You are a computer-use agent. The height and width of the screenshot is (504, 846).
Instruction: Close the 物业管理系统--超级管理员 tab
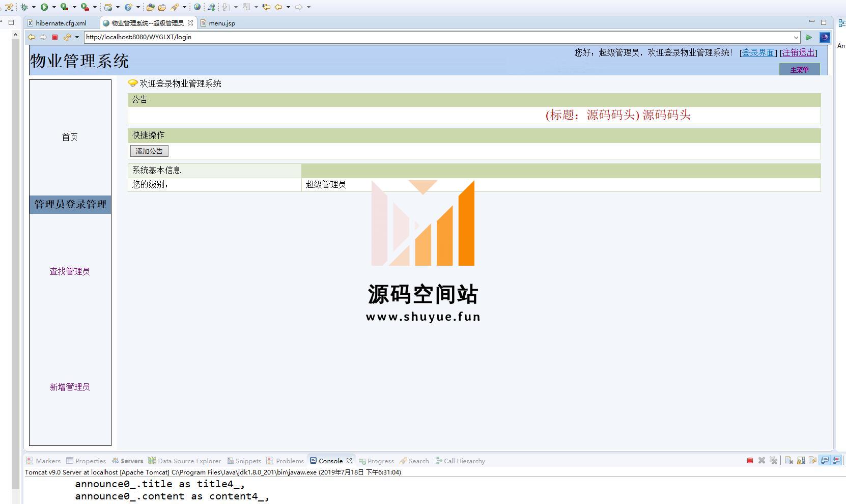[190, 23]
